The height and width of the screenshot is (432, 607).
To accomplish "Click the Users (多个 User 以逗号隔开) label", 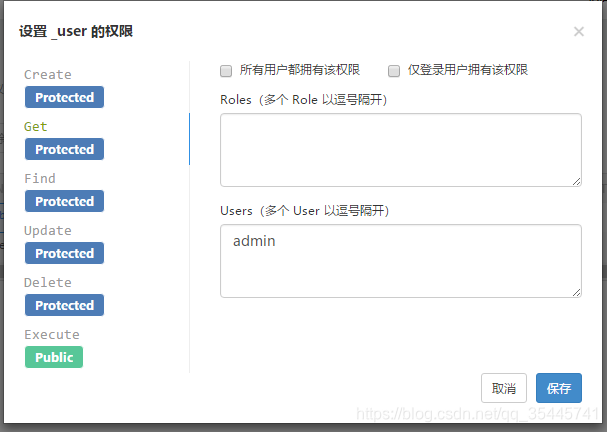I will point(305,211).
